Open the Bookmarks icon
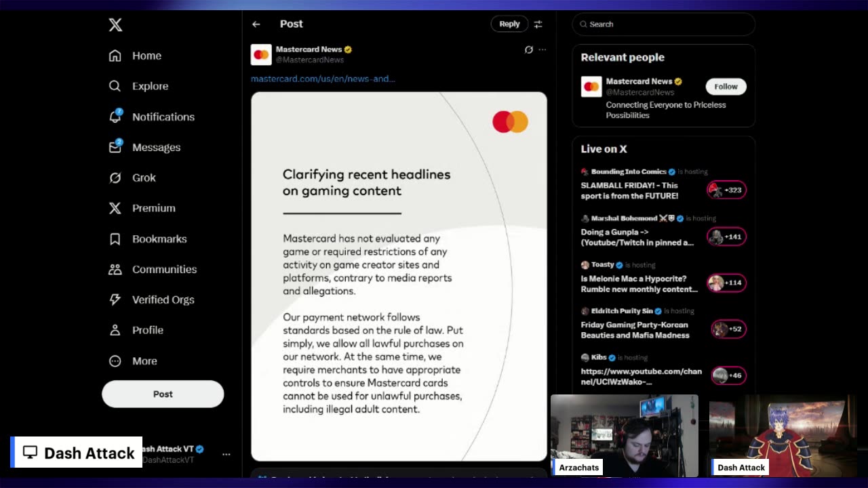 pos(115,239)
